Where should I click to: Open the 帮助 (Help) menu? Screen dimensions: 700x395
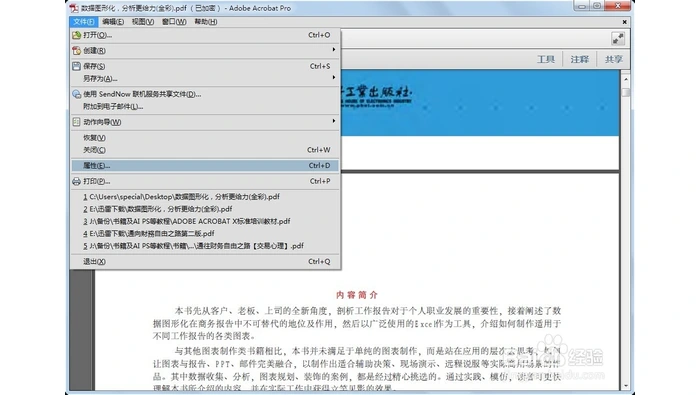point(206,21)
